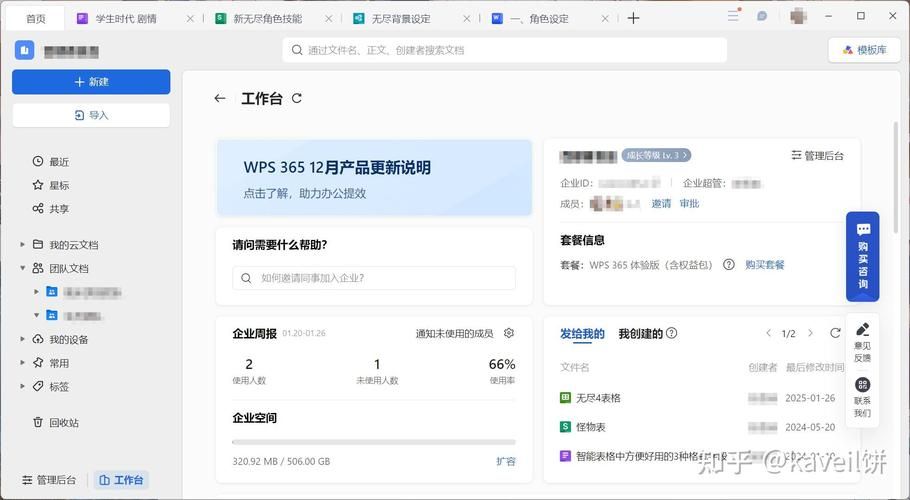Open 管理后台 in company card
The height and width of the screenshot is (500, 910).
(x=817, y=155)
